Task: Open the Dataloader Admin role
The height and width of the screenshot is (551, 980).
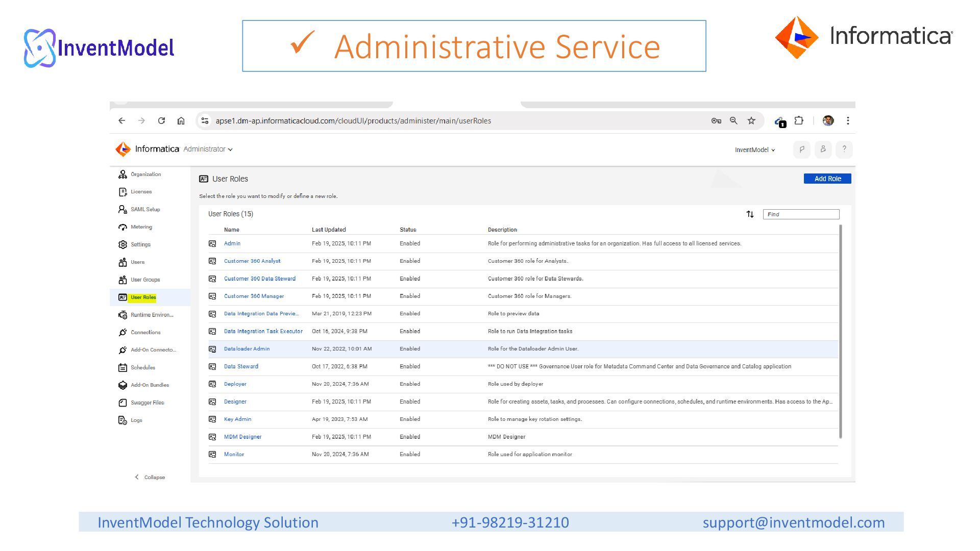Action: tap(247, 349)
